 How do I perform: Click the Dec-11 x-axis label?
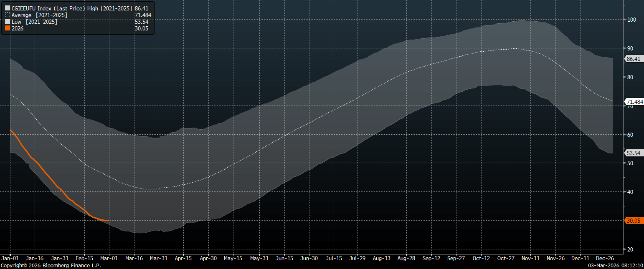pos(580,259)
